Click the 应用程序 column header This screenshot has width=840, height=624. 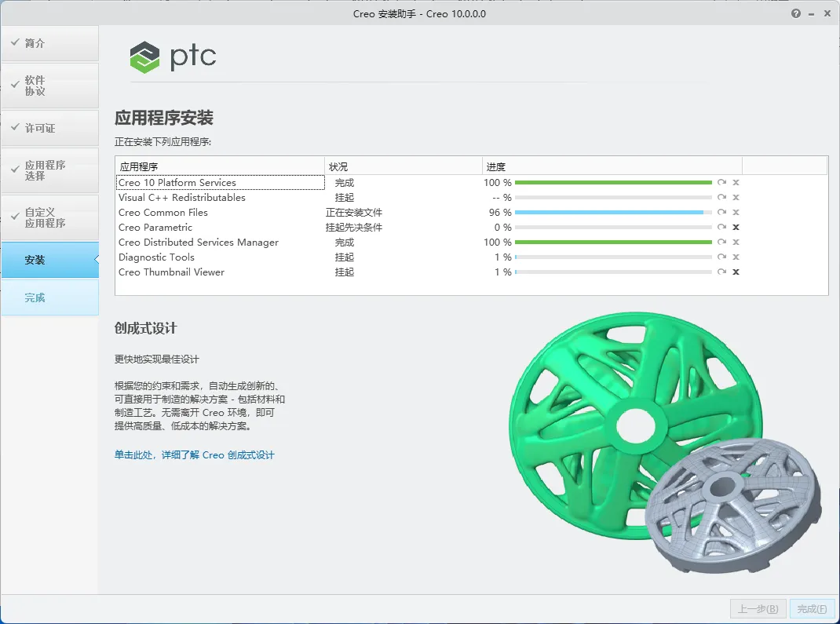tap(220, 166)
